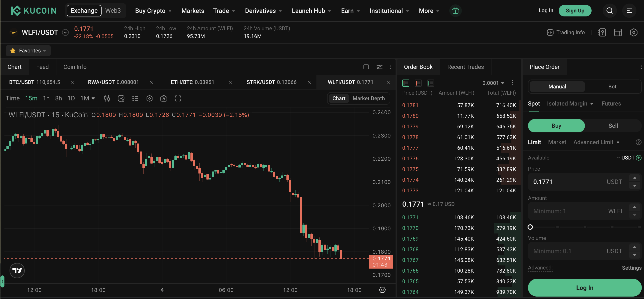Switch order side to Sell
Screen dimensions: 644x299
613,126
